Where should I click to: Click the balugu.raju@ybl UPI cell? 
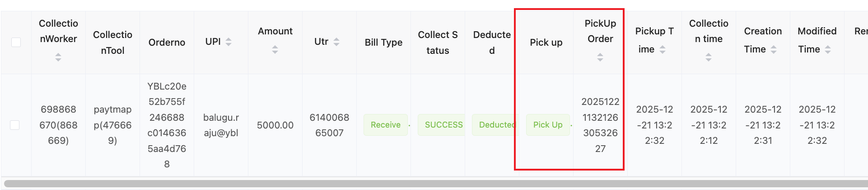tap(221, 125)
